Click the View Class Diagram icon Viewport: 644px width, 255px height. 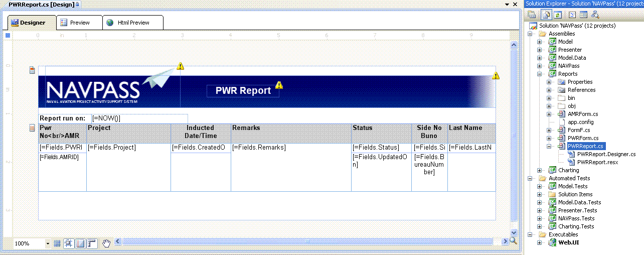click(595, 14)
